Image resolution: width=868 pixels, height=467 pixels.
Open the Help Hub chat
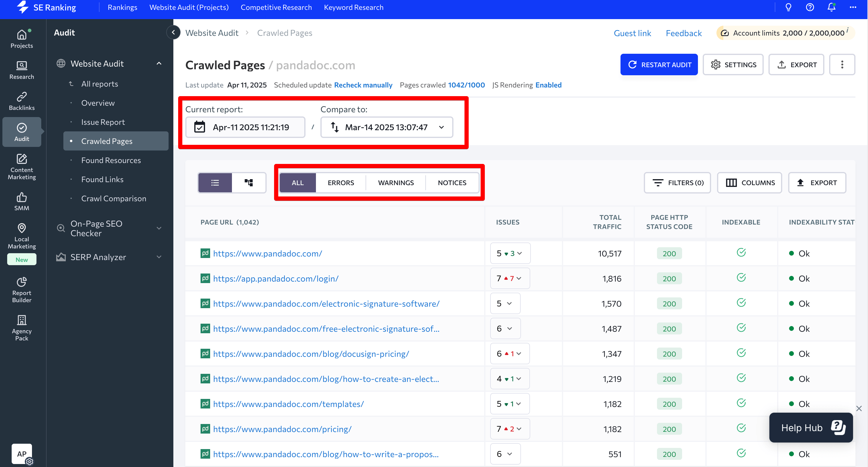click(x=811, y=428)
